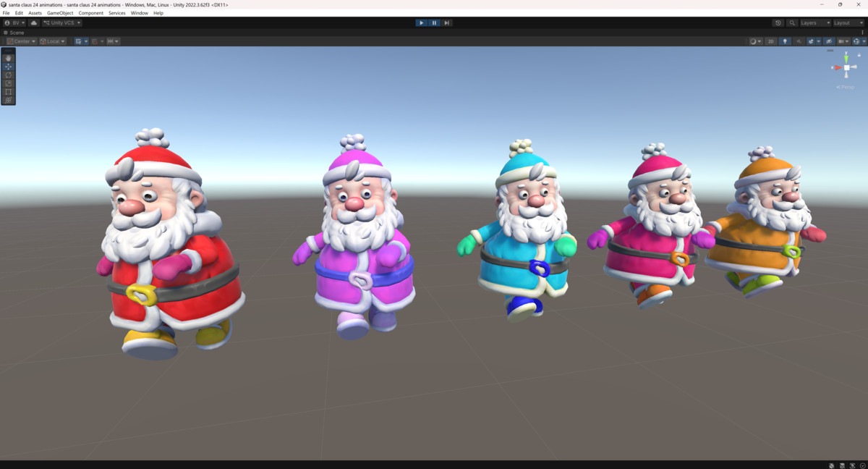Toggle hidden objects visibility
Image resolution: width=868 pixels, height=469 pixels.
[x=829, y=41]
